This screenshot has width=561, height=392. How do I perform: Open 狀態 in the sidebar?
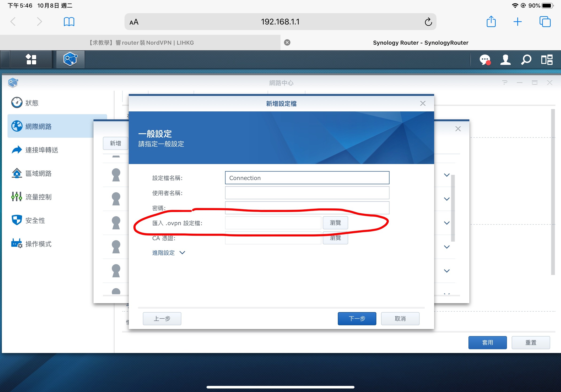click(57, 103)
